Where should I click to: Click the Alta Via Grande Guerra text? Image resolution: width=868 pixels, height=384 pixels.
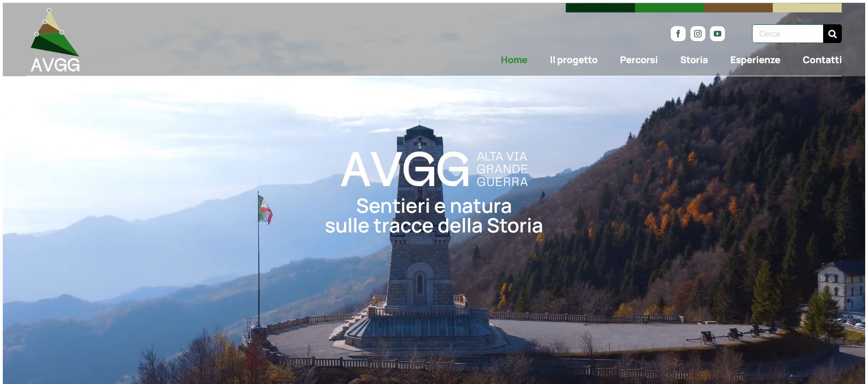tap(502, 169)
